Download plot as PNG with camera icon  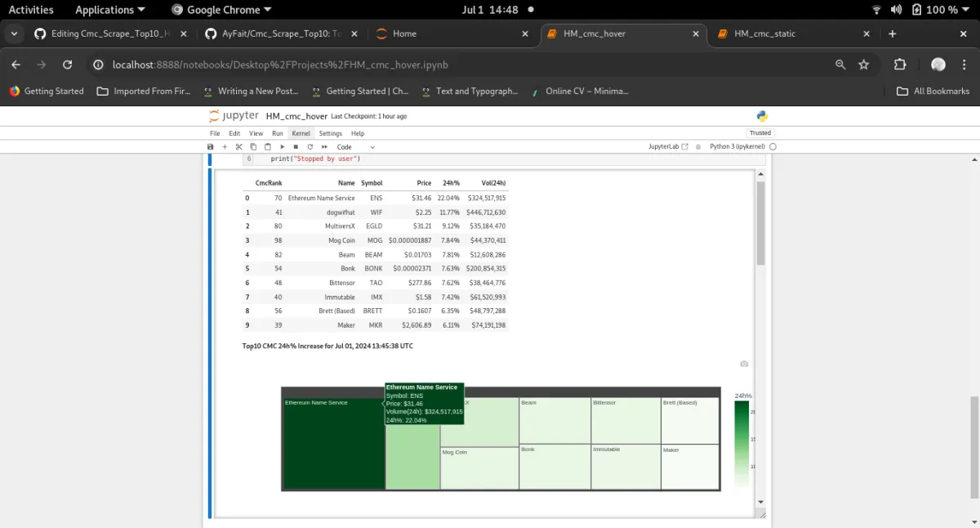(744, 364)
